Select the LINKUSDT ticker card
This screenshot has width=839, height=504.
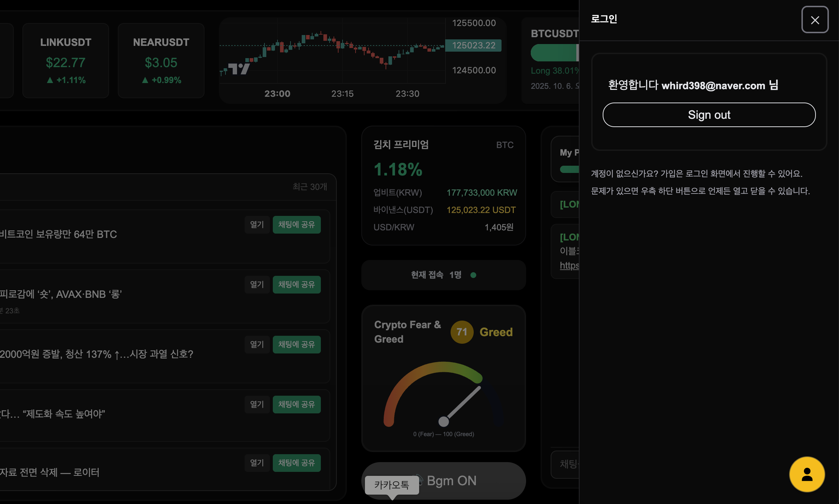coord(66,61)
